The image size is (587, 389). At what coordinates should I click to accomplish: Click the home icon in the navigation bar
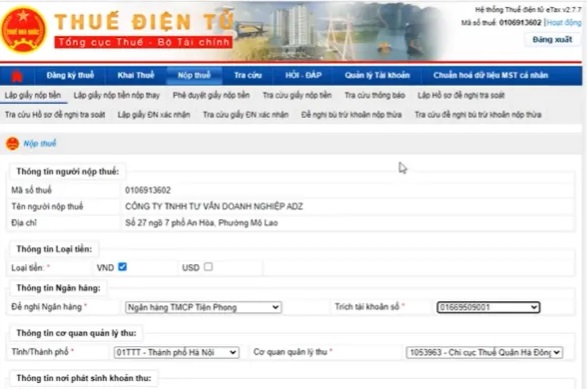coord(16,76)
